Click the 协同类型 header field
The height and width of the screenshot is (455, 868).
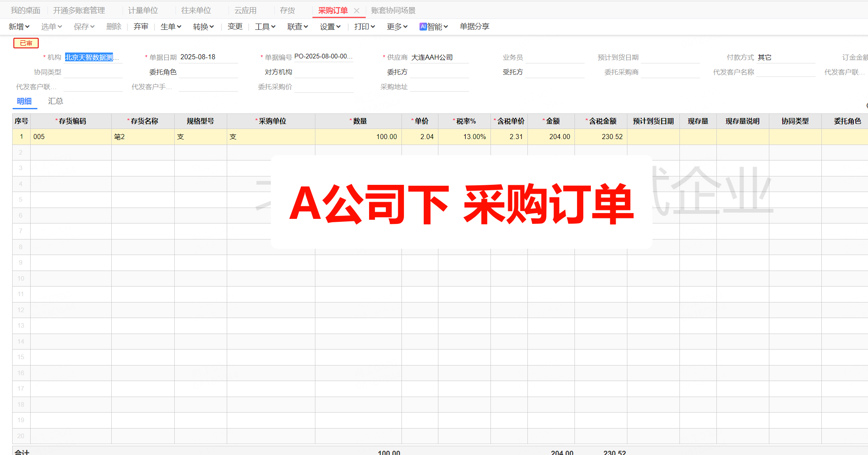92,72
